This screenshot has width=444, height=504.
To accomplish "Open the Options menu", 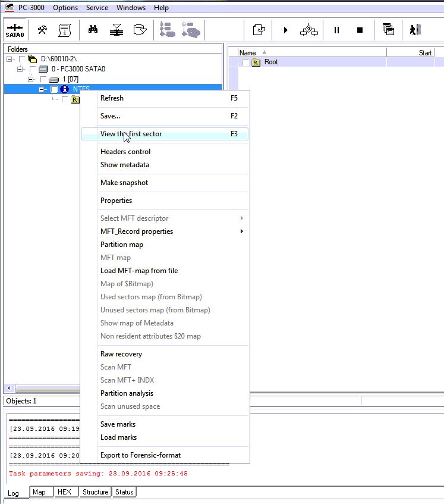I will 65,7.
